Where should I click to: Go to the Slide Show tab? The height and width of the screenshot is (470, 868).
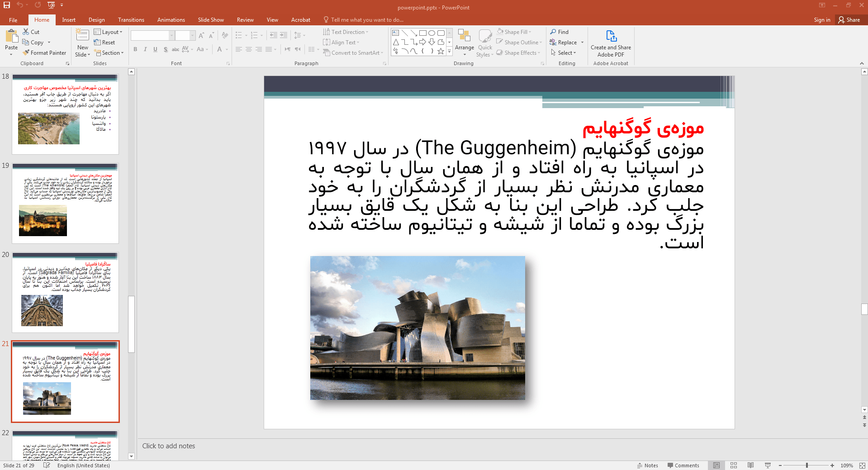(211, 20)
